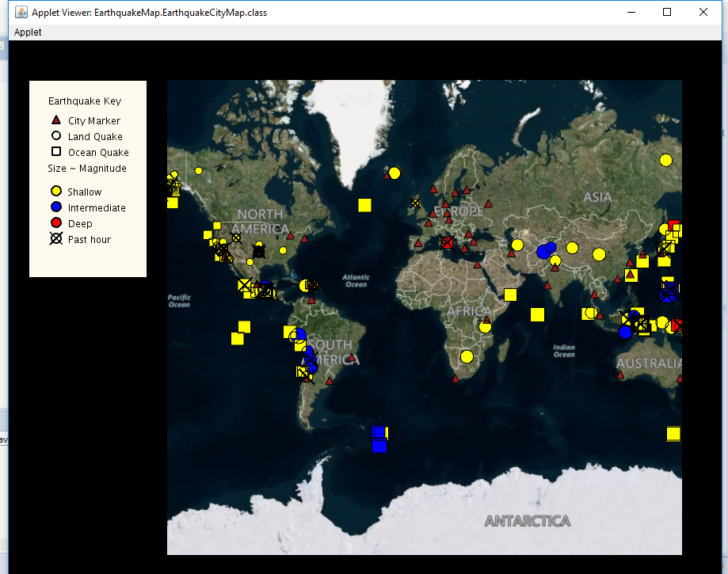Click the blue intermediate quake cluster over central Asia
The width and height of the screenshot is (728, 574).
click(x=545, y=251)
